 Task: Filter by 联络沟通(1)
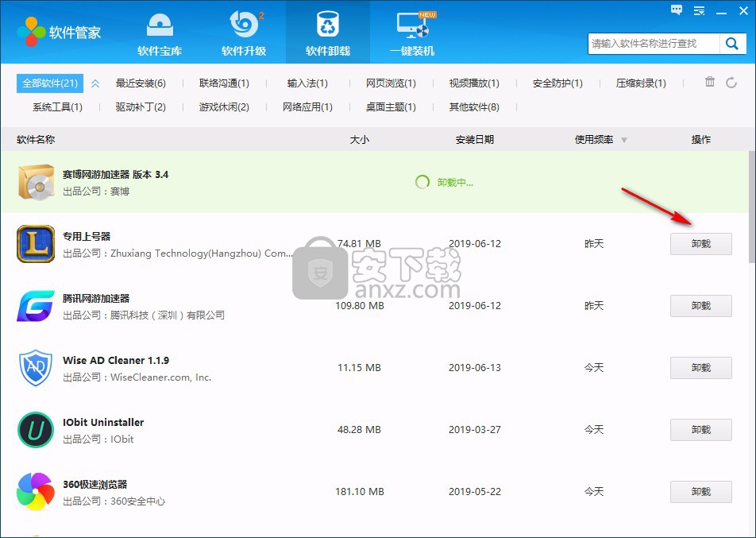tap(224, 83)
